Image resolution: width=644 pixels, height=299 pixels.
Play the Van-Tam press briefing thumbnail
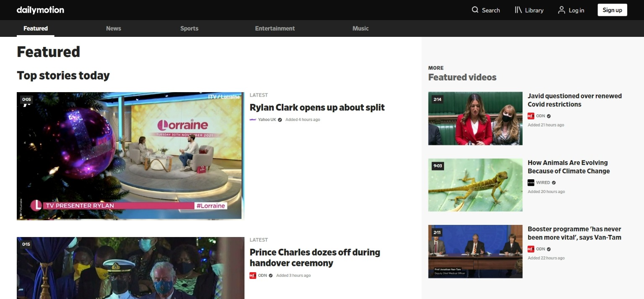[475, 251]
